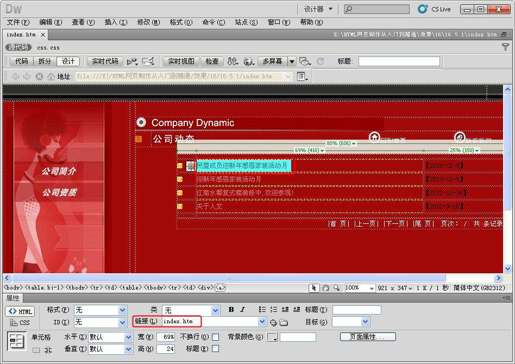Click the browser back navigation arrow
The width and height of the screenshot is (515, 364).
pyautogui.click(x=15, y=76)
